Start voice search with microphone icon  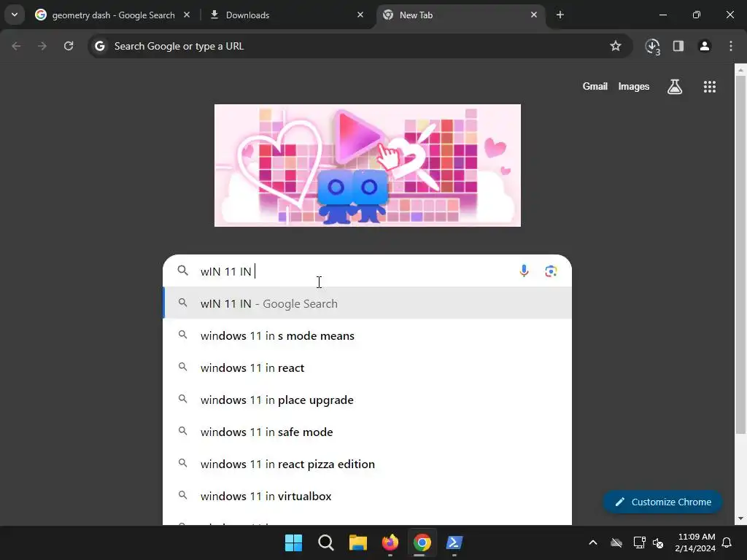point(524,271)
